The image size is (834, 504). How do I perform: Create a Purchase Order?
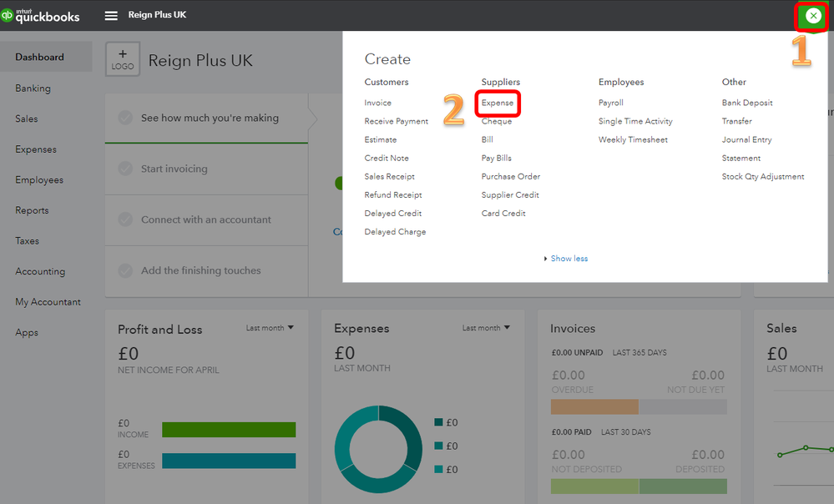511,177
